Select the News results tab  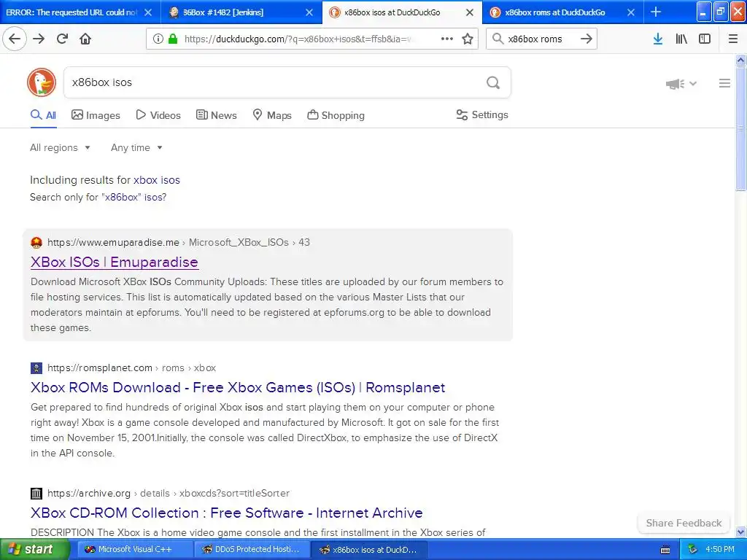(x=216, y=115)
